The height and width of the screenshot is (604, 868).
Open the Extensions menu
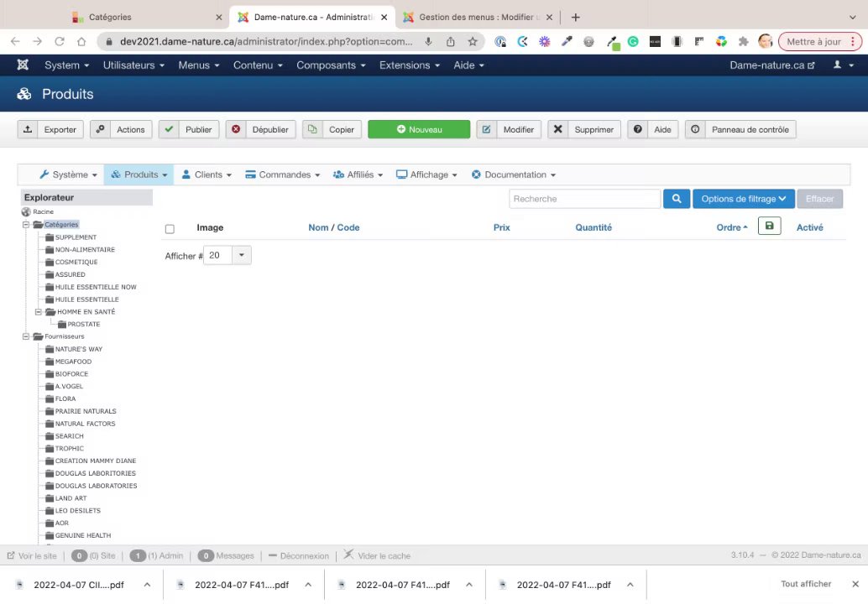pyautogui.click(x=410, y=65)
